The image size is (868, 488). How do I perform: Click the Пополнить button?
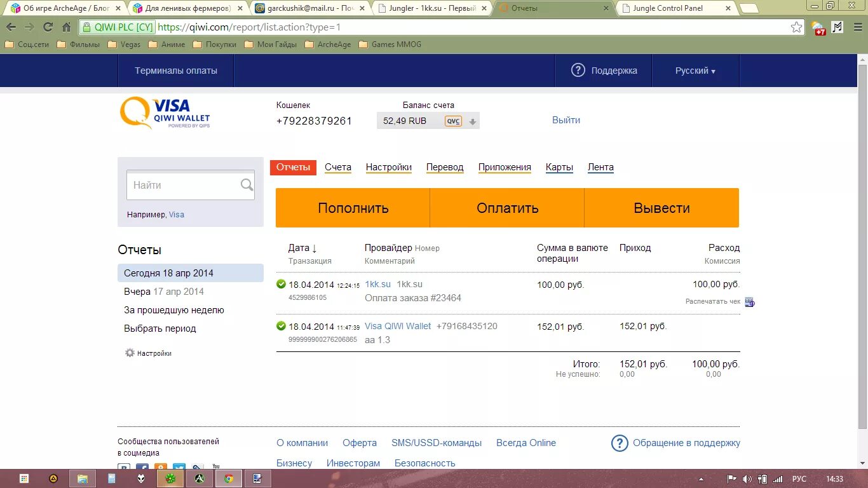pyautogui.click(x=353, y=208)
